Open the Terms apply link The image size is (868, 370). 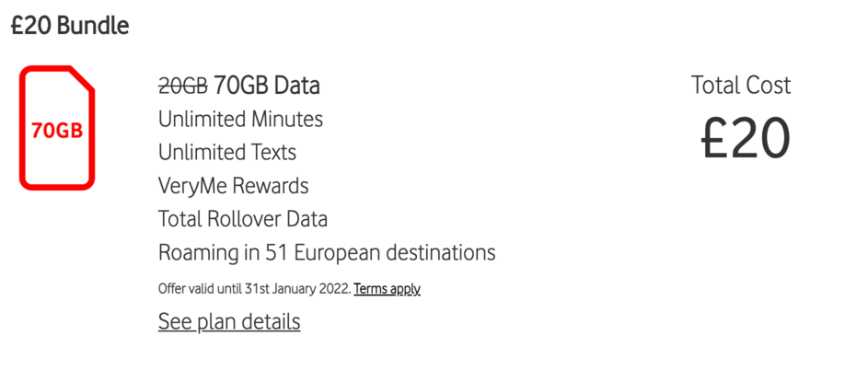coord(387,289)
